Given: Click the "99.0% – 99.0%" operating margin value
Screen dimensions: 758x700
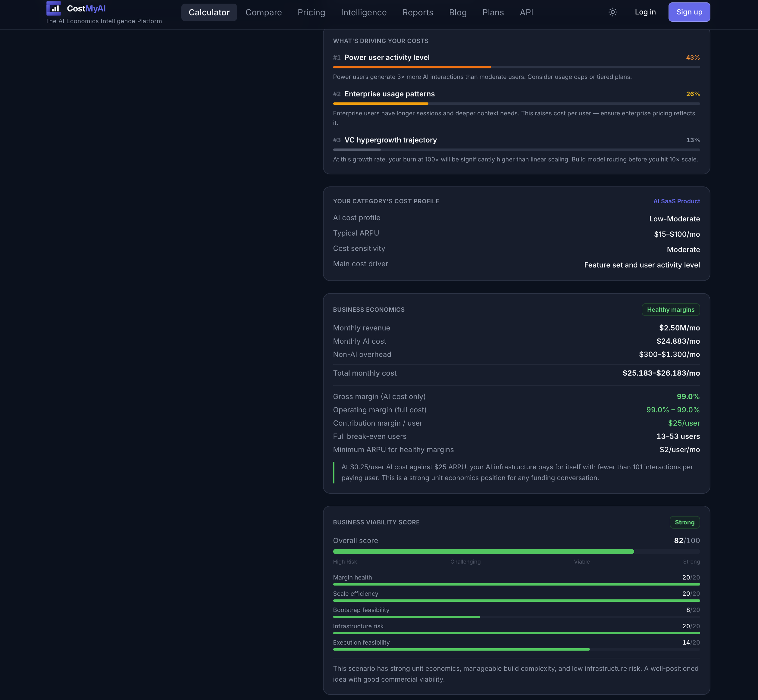Looking at the screenshot, I should (x=673, y=410).
